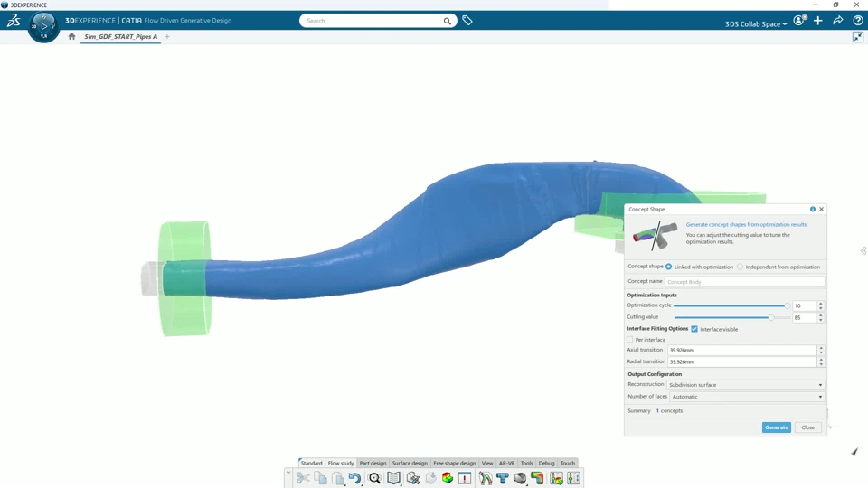Open the 6WTags tag icon
The height and width of the screenshot is (488, 868).
[467, 21]
